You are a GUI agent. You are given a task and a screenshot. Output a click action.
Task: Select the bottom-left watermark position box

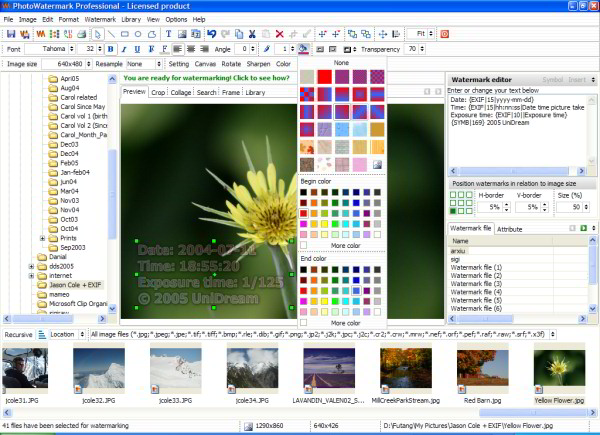pos(453,211)
